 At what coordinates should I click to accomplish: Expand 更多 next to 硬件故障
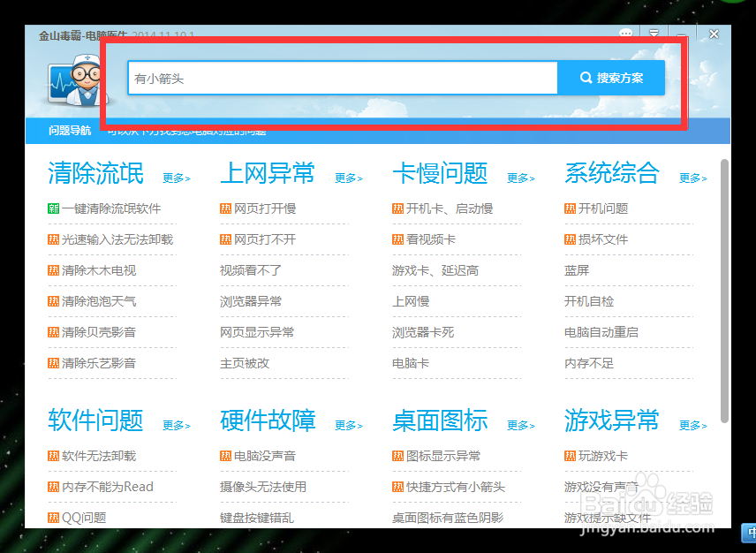[x=349, y=425]
